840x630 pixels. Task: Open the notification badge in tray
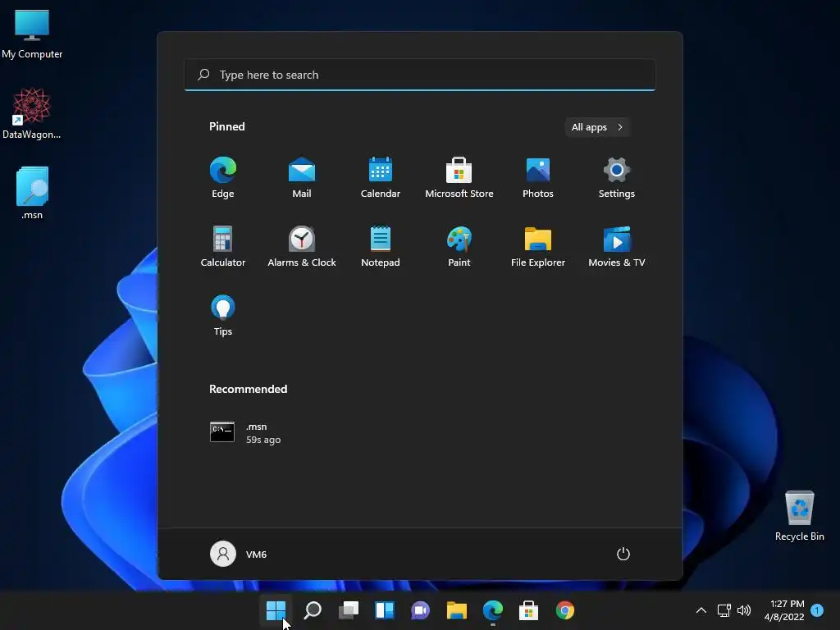[818, 610]
